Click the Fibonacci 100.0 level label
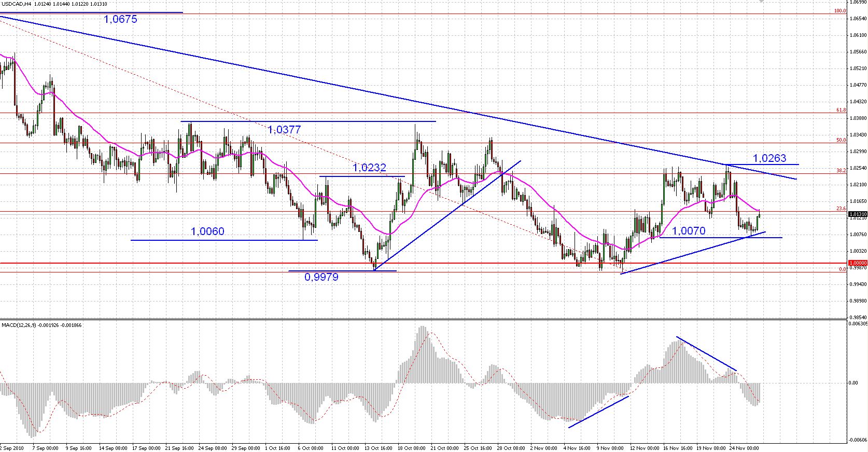Image resolution: width=868 pixels, height=452 pixels. point(840,10)
